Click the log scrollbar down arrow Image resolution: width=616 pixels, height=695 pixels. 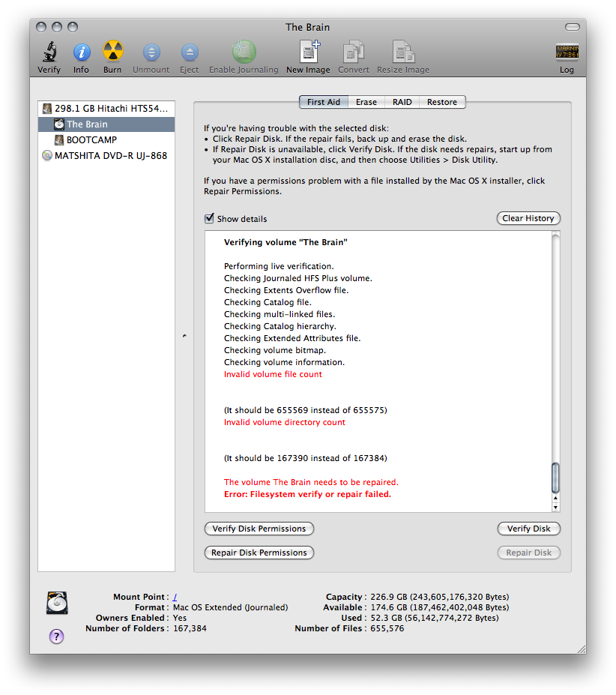pyautogui.click(x=555, y=508)
